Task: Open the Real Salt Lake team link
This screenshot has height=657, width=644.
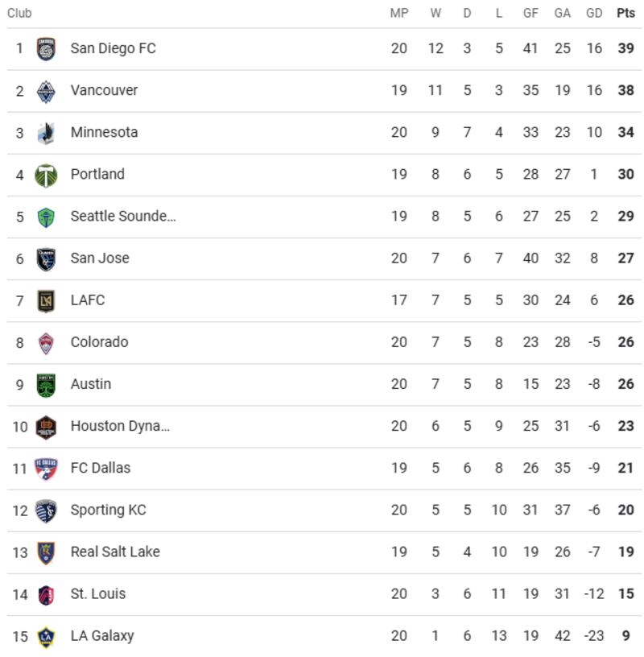Action: (115, 552)
